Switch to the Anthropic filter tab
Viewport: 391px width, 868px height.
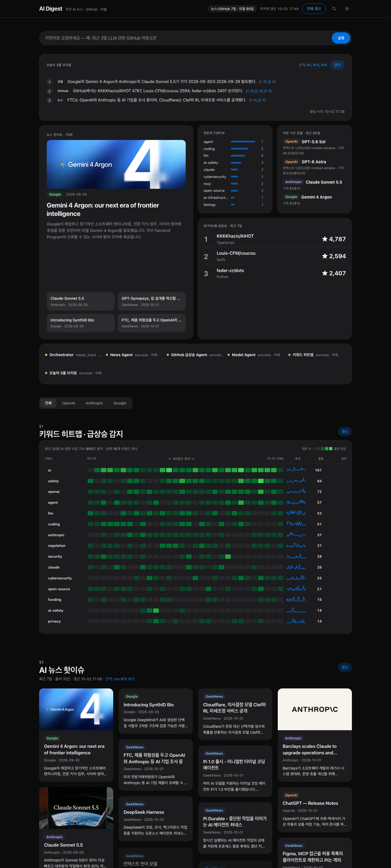point(94,403)
